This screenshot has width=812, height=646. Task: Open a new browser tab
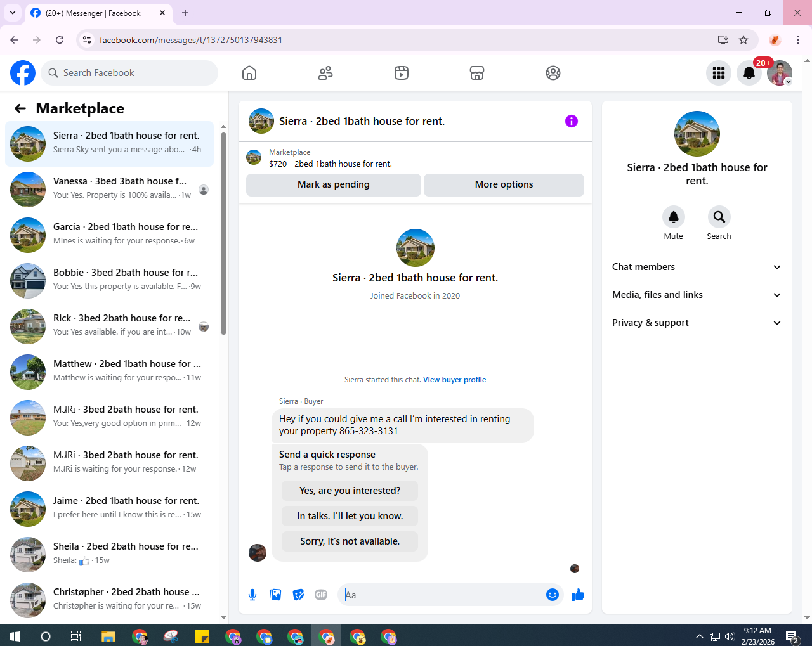point(185,13)
